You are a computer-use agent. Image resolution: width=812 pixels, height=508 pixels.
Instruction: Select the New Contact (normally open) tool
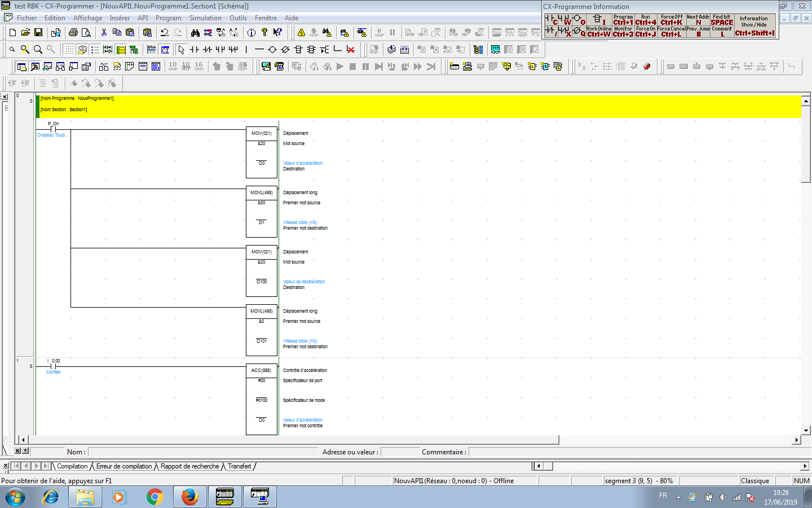tap(194, 50)
